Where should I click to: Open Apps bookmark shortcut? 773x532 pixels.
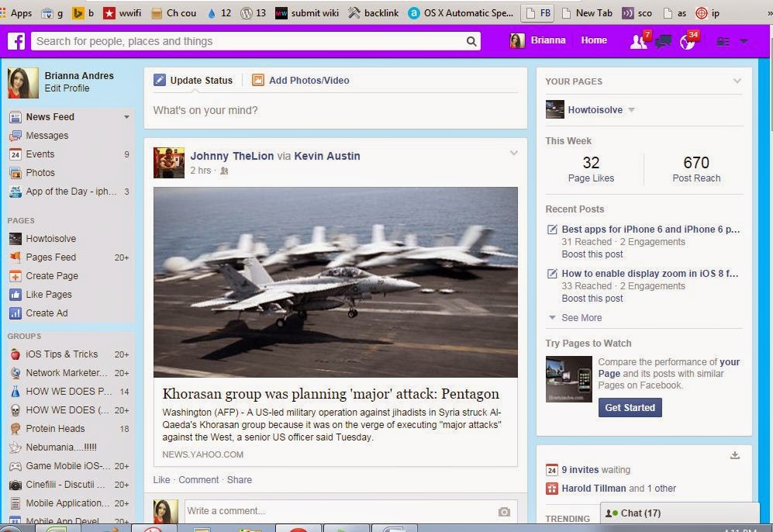click(x=16, y=13)
